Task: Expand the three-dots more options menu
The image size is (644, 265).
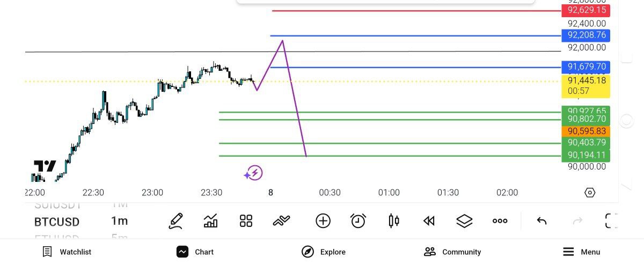Action: (500, 221)
